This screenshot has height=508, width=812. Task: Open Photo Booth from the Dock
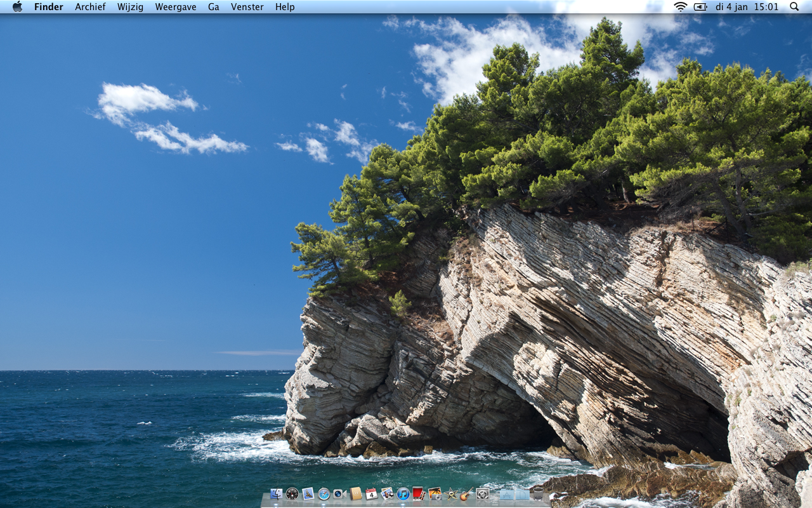point(419,494)
